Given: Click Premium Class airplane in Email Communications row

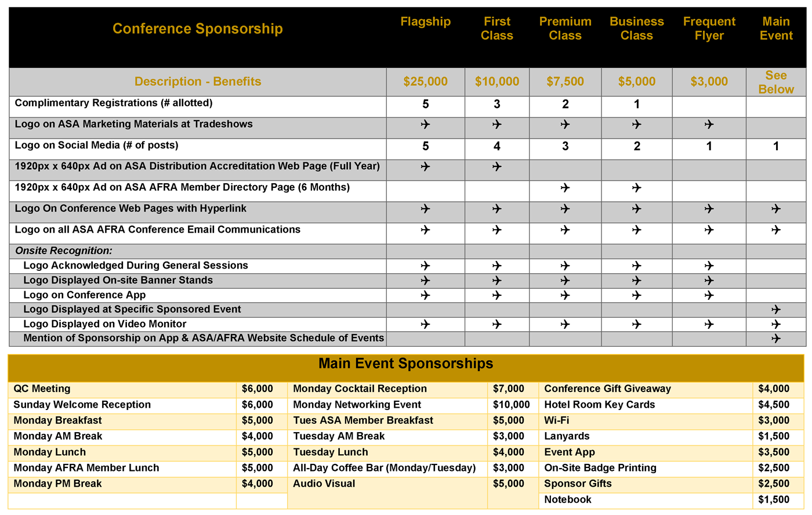Looking at the screenshot, I should (565, 230).
